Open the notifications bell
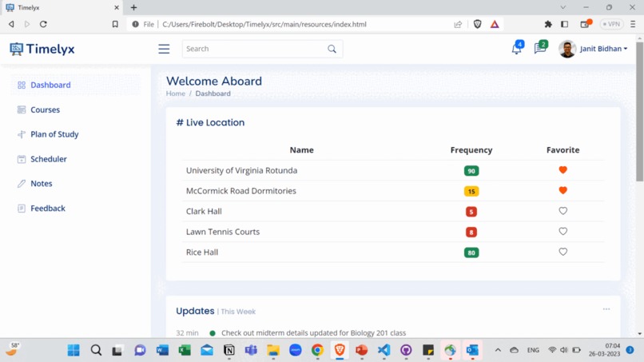Viewport: 644px width, 362px height. [517, 48]
